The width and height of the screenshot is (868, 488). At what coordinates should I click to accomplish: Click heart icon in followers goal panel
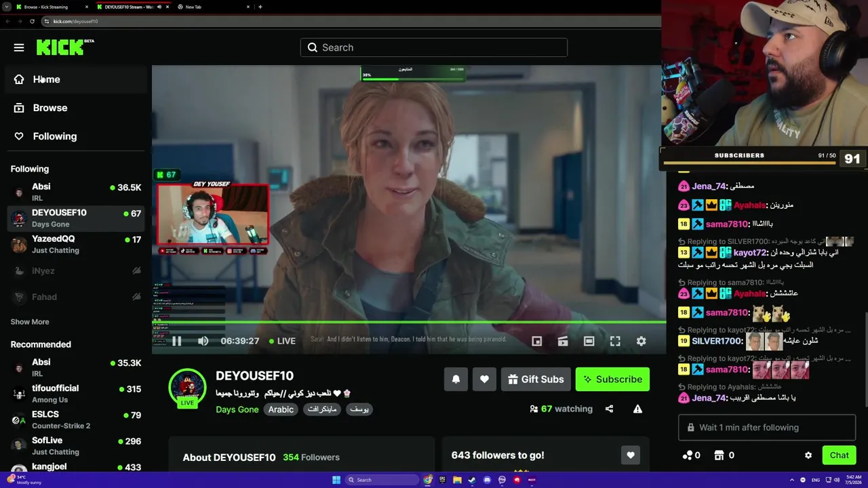pos(630,455)
